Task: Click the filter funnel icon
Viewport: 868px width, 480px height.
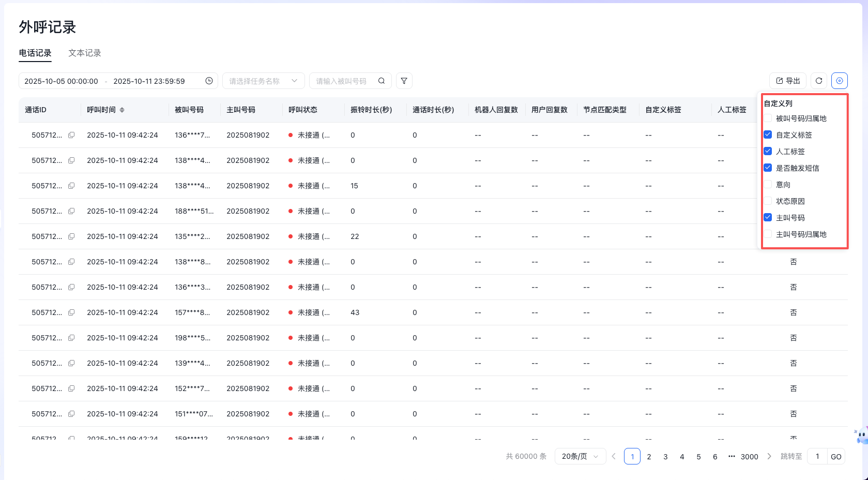Action: coord(404,81)
